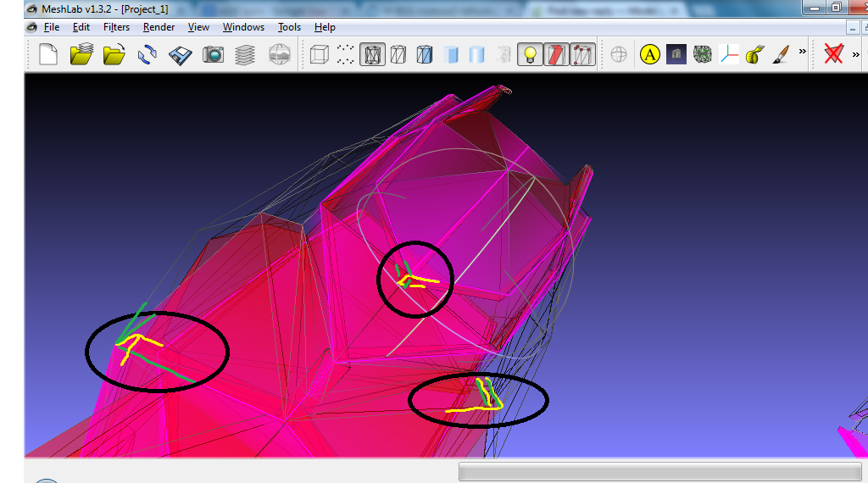Click the progress bar at bottom
Image resolution: width=868 pixels, height=483 pixels.
(659, 472)
